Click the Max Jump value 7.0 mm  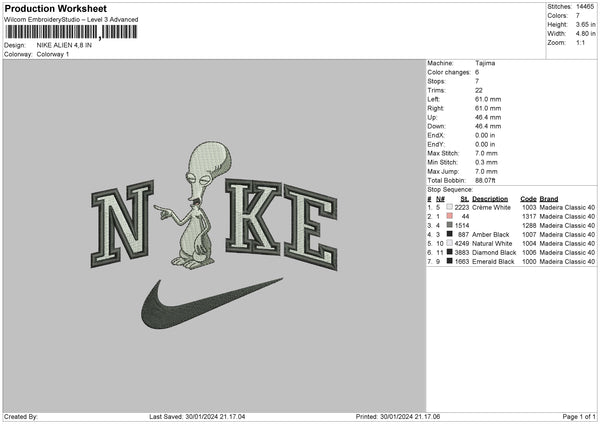point(486,171)
